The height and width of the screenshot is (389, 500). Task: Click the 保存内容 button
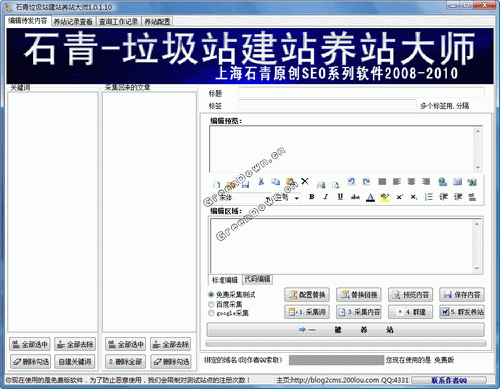click(x=462, y=295)
